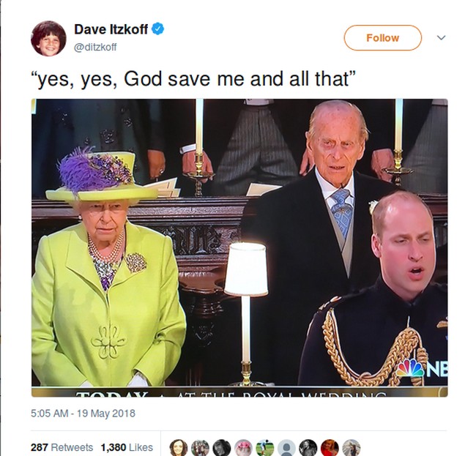Viewport: 476px width, 456px height.
Task: Open the @ditzkoff handle link
Action: pyautogui.click(x=95, y=48)
